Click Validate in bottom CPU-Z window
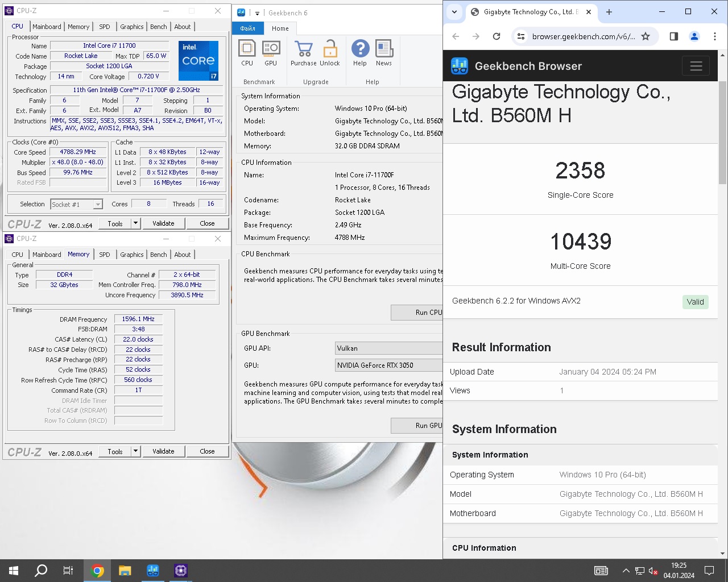728x582 pixels. pyautogui.click(x=163, y=451)
